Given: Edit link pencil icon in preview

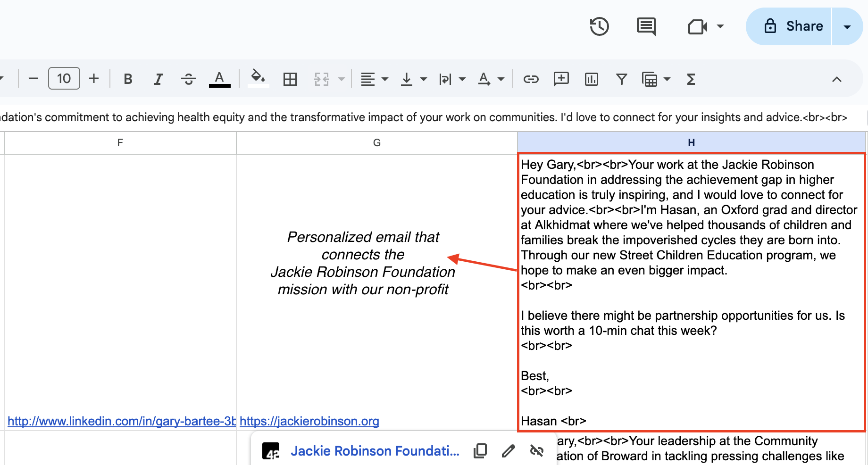Looking at the screenshot, I should 508,451.
